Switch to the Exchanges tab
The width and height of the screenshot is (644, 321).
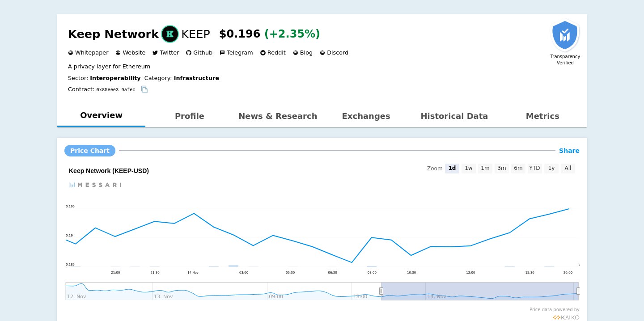click(x=366, y=116)
